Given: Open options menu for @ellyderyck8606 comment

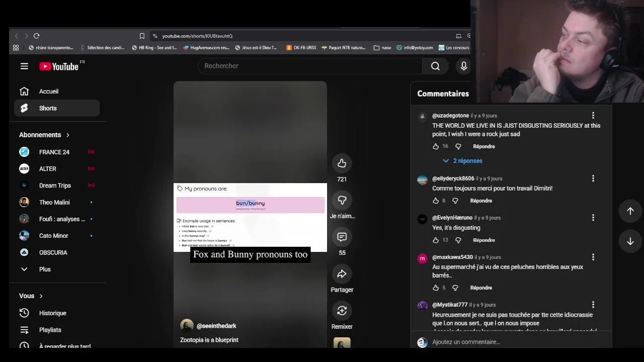Looking at the screenshot, I should [x=593, y=178].
